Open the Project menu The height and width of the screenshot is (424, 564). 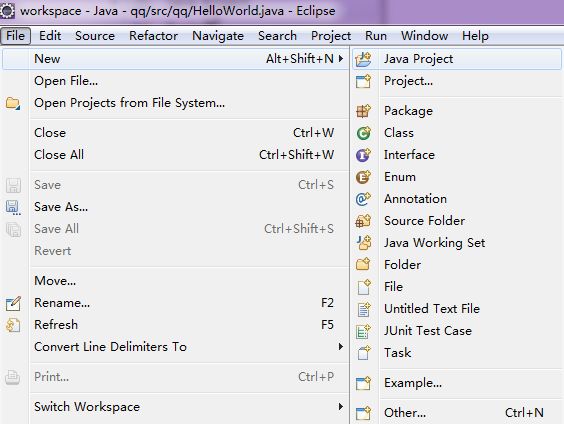pyautogui.click(x=331, y=36)
